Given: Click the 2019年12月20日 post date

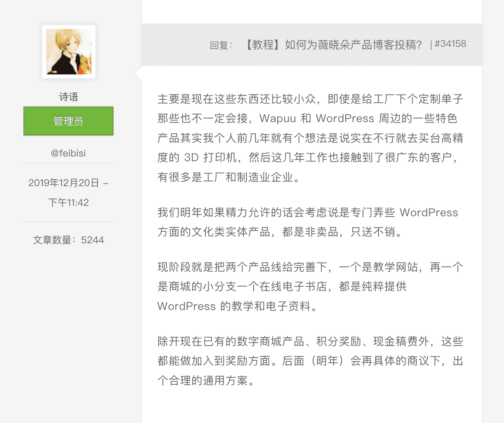Looking at the screenshot, I should tap(64, 183).
